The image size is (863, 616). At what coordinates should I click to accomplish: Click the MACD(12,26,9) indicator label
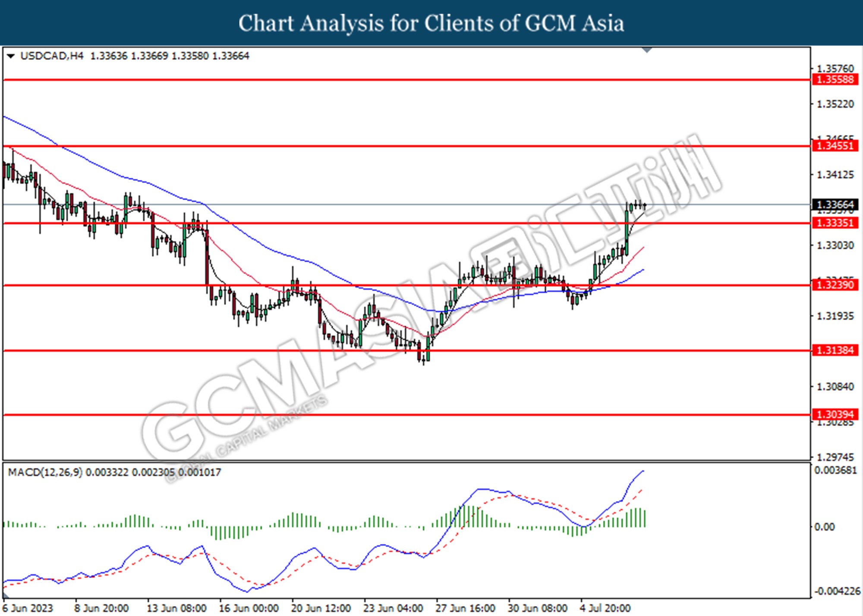[45, 472]
